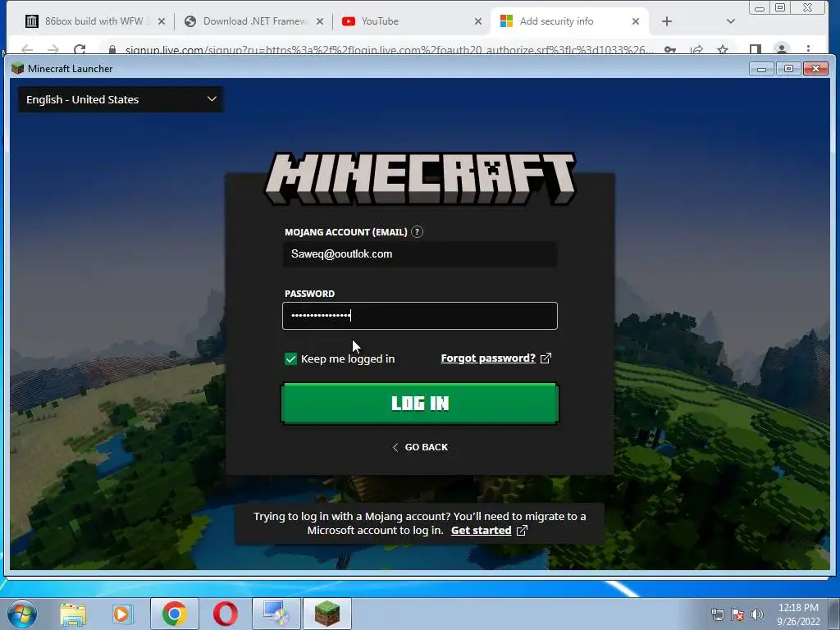The width and height of the screenshot is (840, 630).
Task: Open Chrome's tab search chevron
Action: (x=730, y=21)
